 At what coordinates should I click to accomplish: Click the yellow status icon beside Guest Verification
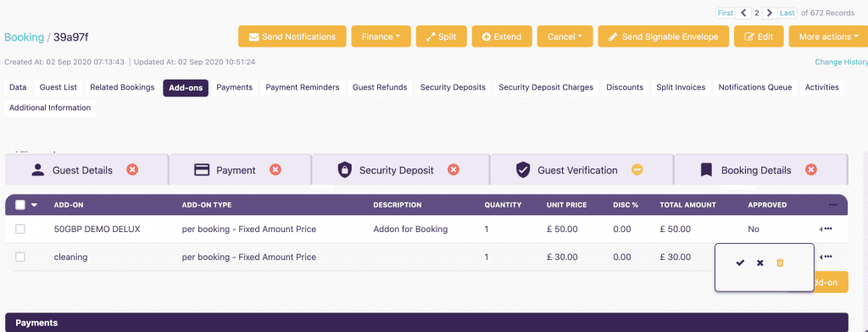click(637, 170)
